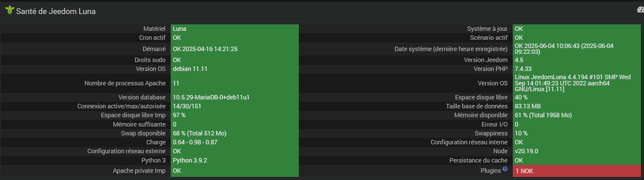This screenshot has width=644, height=180.
Task: Click the green caduceus health icon
Action: pyautogui.click(x=10, y=10)
